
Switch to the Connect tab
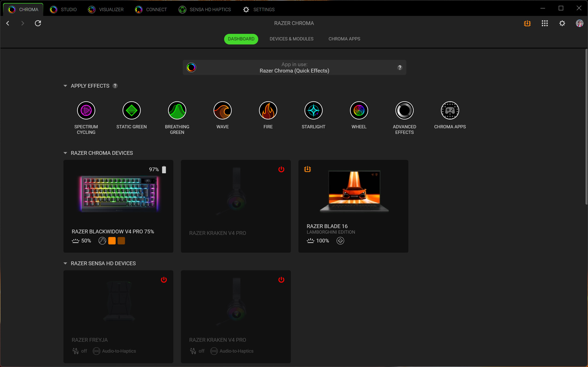point(151,9)
